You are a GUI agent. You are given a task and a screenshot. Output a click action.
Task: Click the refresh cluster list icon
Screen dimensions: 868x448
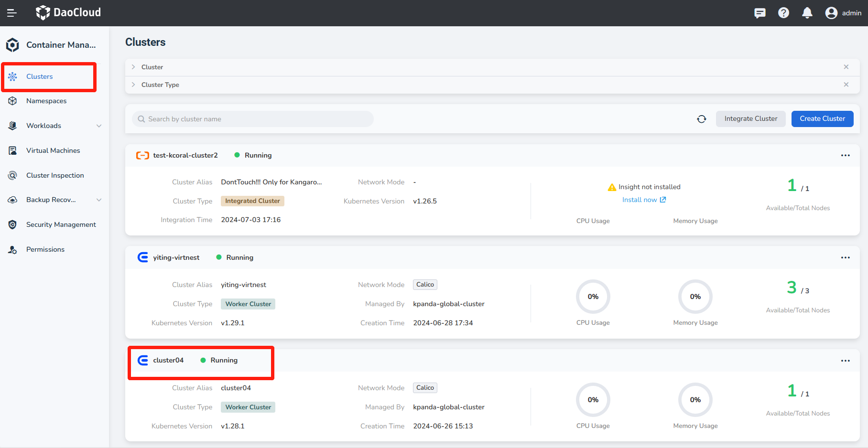coord(701,119)
